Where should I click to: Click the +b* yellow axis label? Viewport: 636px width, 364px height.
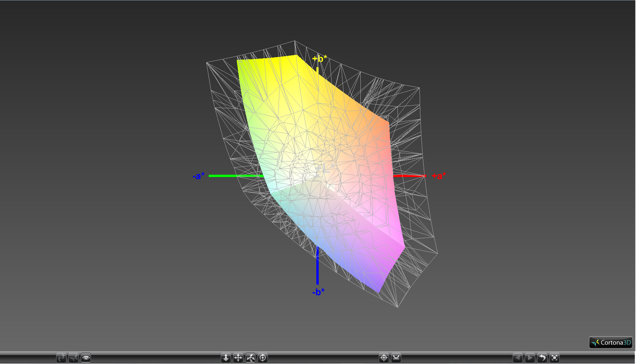pyautogui.click(x=319, y=59)
